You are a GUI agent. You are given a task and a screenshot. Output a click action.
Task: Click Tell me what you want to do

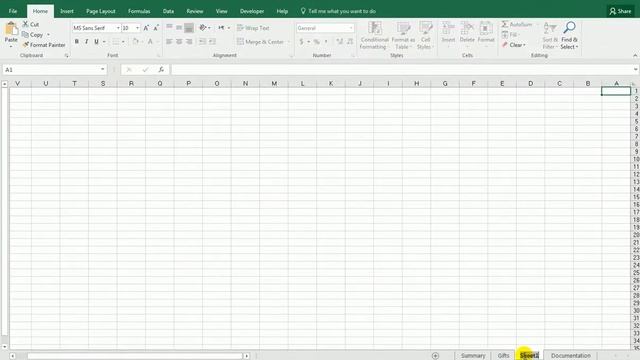[338, 11]
